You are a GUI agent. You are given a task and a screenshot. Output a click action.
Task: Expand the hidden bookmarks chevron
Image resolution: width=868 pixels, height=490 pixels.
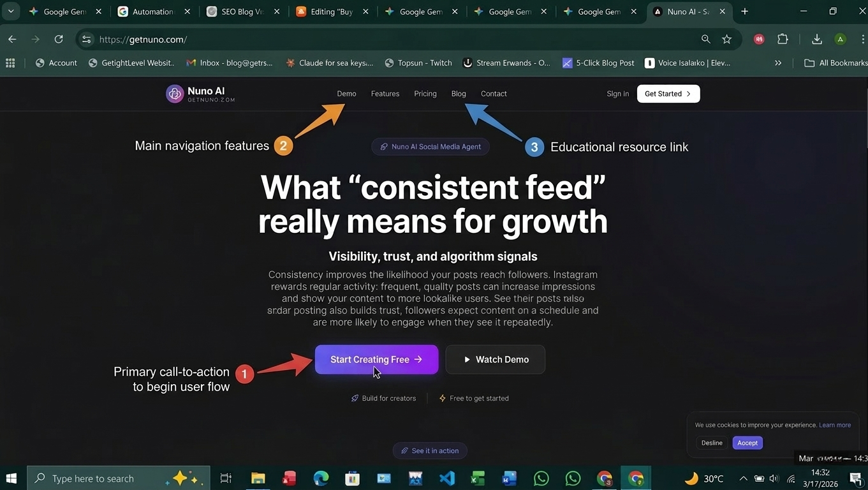pyautogui.click(x=778, y=63)
